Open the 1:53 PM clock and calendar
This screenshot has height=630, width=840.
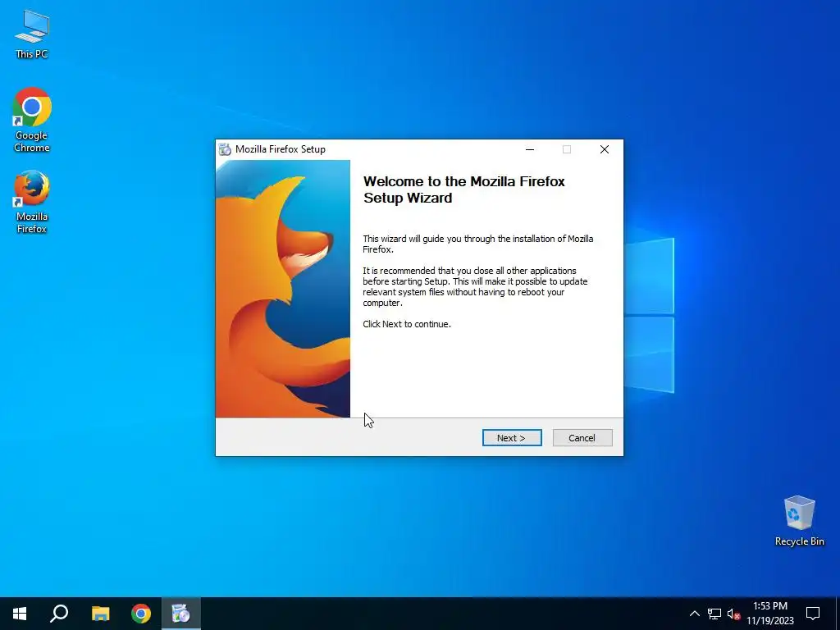pyautogui.click(x=770, y=614)
